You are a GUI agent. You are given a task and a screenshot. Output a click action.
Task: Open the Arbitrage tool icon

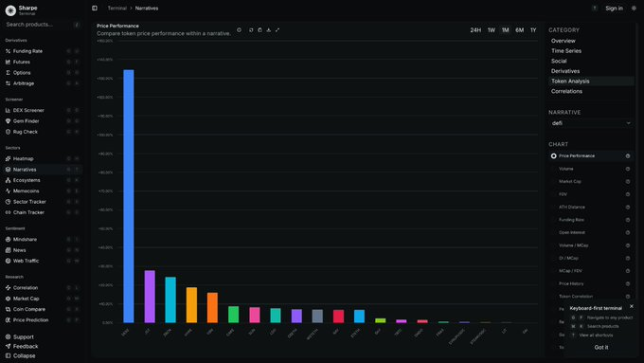coord(8,83)
